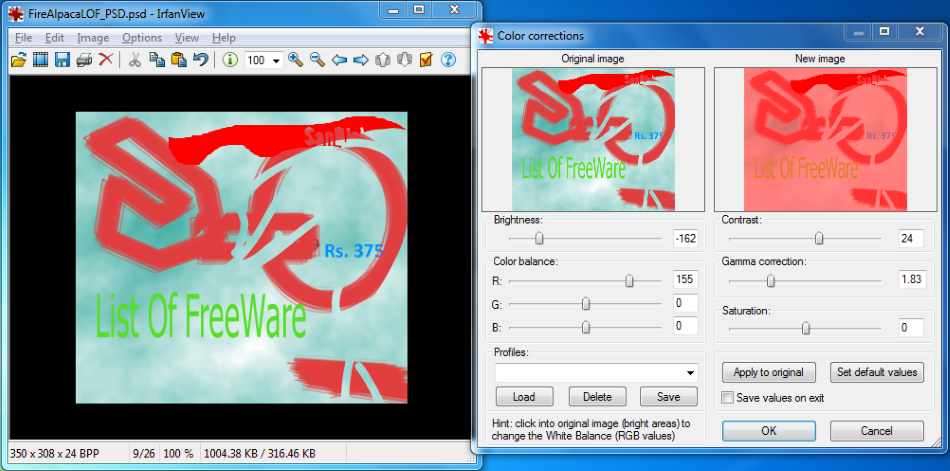Open the slideshow filmstrip icon
Screen dimensions: 950x471
(41, 59)
